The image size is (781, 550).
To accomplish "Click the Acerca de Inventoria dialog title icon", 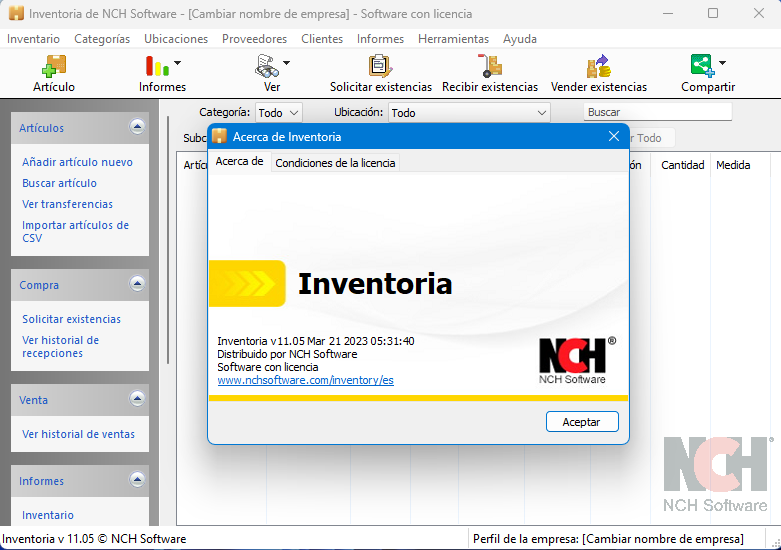I will [x=219, y=136].
